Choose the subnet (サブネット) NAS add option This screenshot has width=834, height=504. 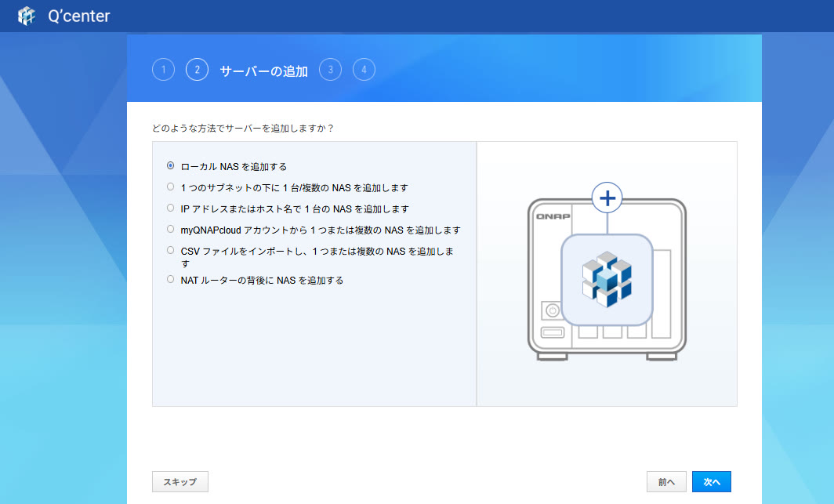coord(171,187)
